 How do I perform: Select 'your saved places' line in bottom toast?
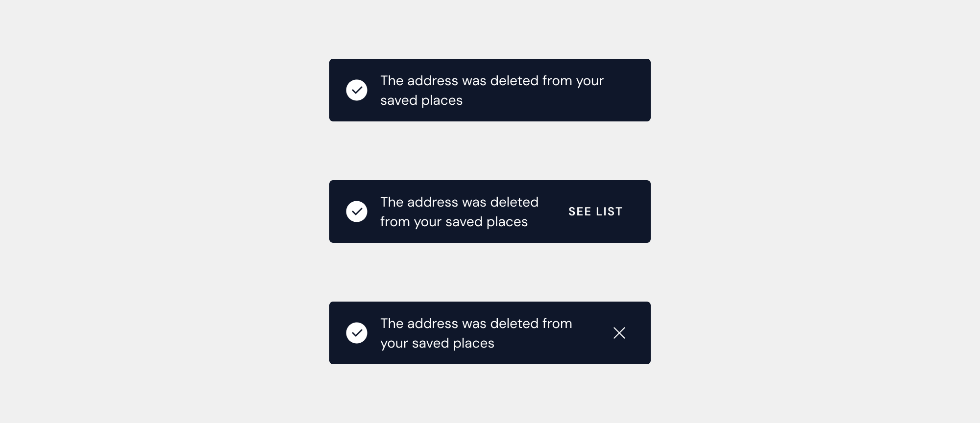[x=437, y=343]
